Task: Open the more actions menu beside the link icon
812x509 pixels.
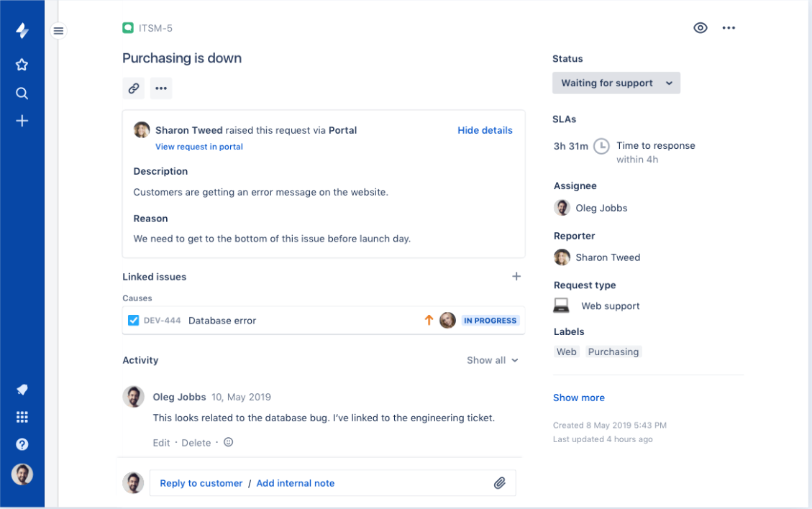Action: coord(160,88)
